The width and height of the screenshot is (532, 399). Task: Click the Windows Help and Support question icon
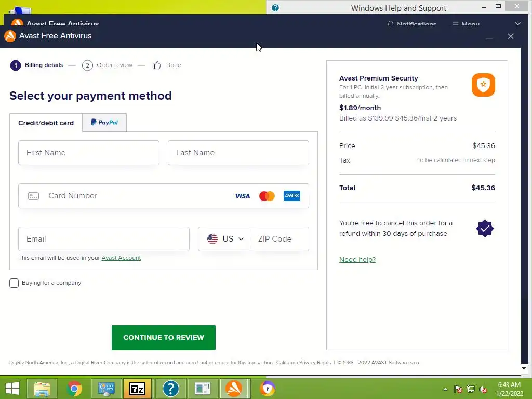point(275,8)
